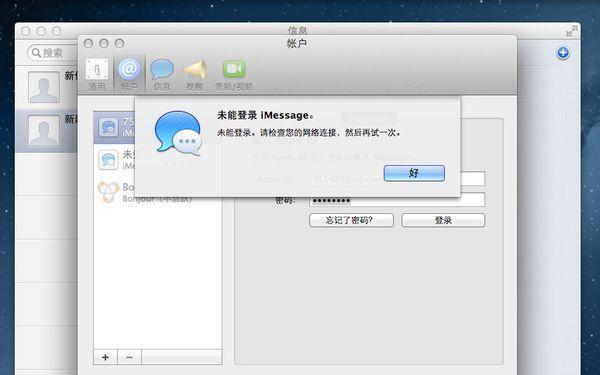
Task: Open the 提醒 alerts preferences tab
Action: [194, 75]
